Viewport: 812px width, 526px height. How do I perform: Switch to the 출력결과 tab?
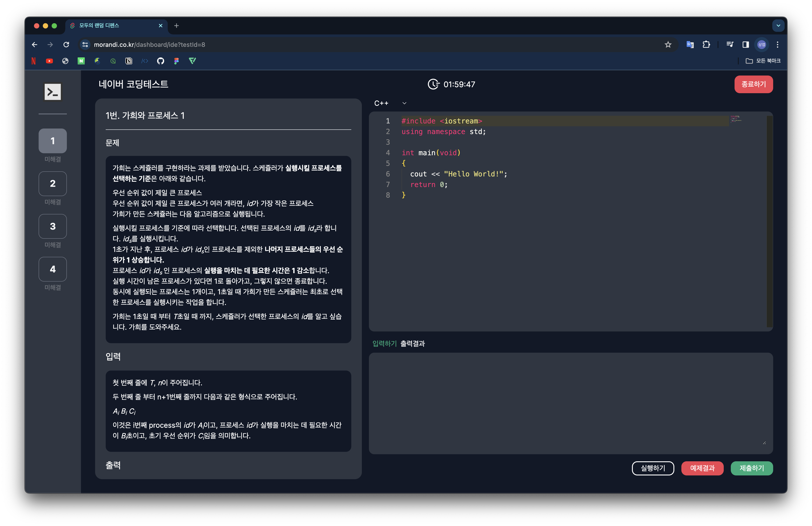click(412, 343)
